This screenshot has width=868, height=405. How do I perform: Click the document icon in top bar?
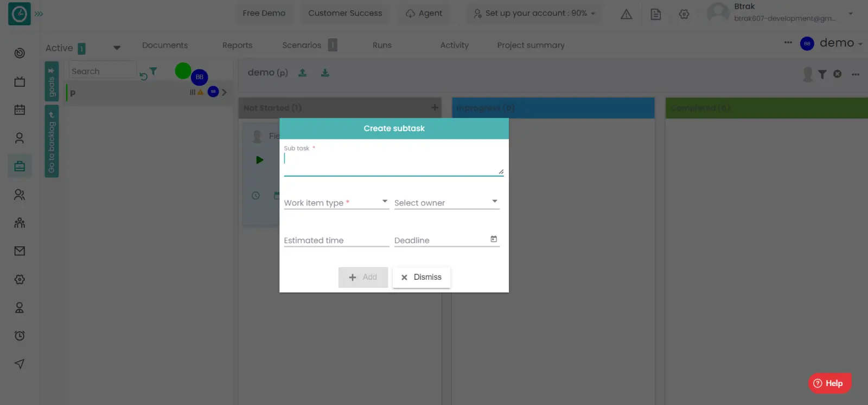tap(655, 14)
